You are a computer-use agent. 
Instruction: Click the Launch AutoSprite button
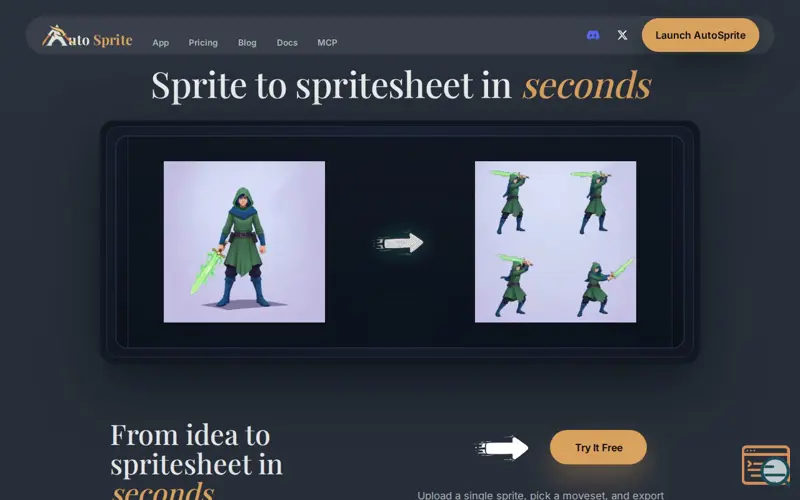pos(700,35)
